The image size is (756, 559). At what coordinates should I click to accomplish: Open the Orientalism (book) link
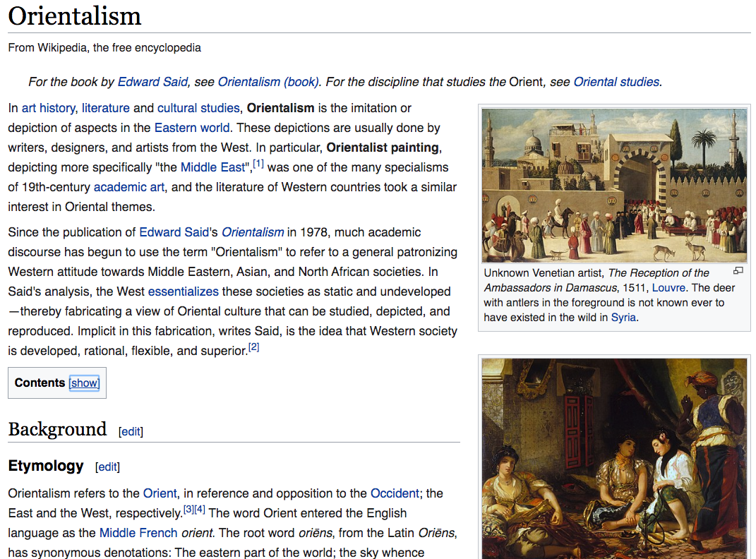[268, 82]
